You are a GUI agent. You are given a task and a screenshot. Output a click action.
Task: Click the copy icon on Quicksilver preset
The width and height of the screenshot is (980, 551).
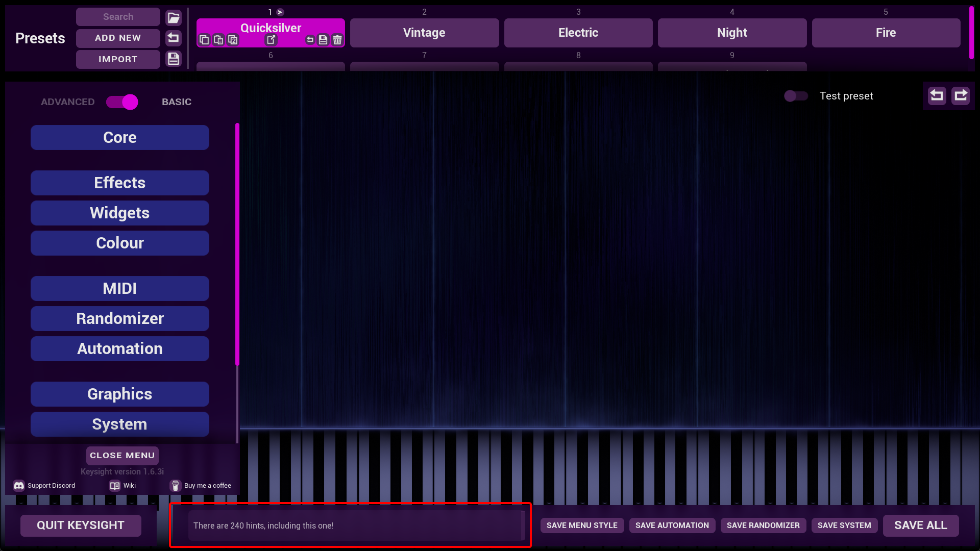click(x=204, y=40)
